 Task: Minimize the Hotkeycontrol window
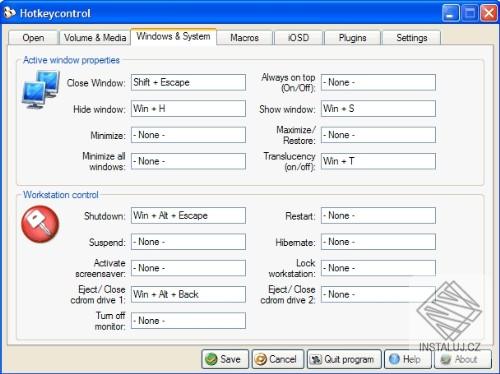coord(450,14)
